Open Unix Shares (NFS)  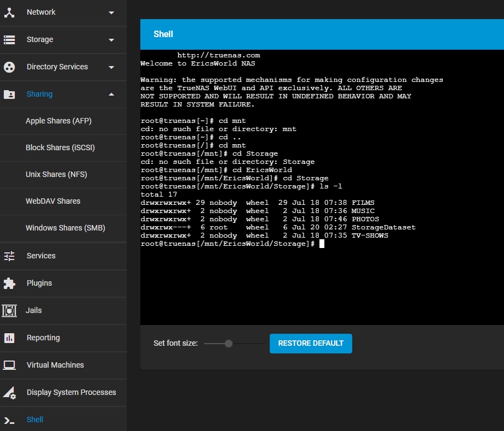(x=56, y=174)
